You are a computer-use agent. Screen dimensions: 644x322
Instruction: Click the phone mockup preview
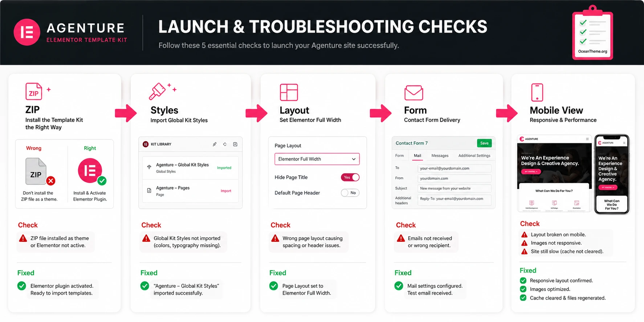point(612,174)
